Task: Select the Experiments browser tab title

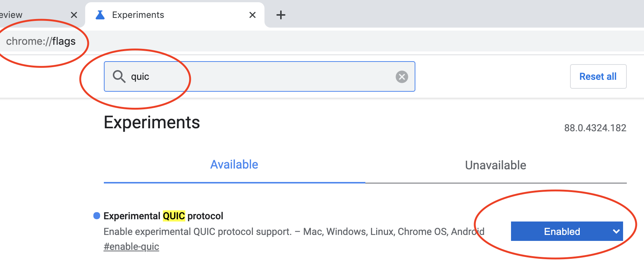Action: (138, 15)
